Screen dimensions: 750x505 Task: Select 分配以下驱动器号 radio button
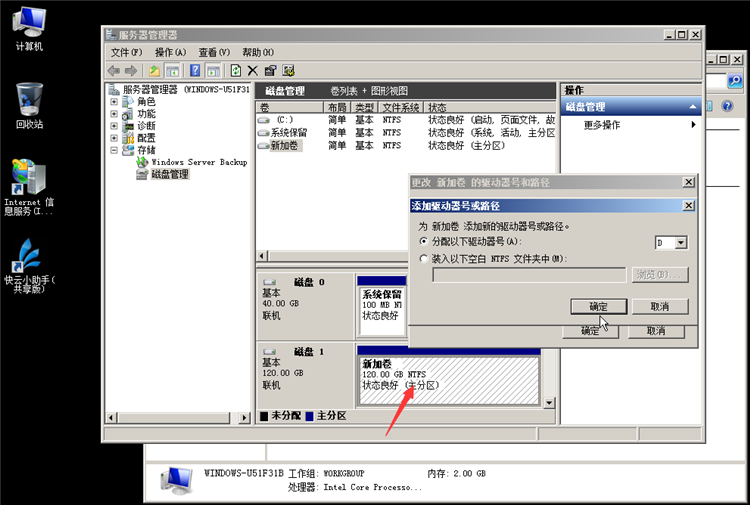coord(423,242)
